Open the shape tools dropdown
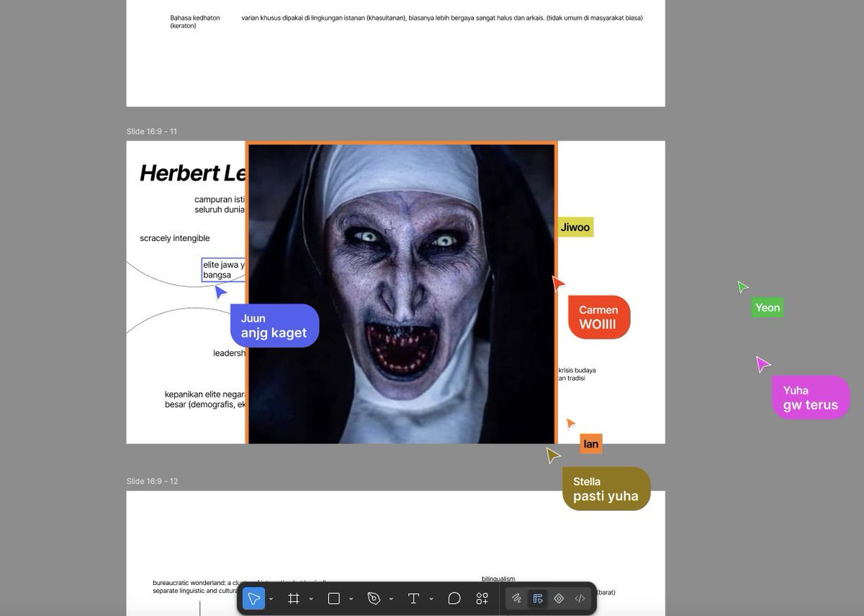 tap(351, 599)
